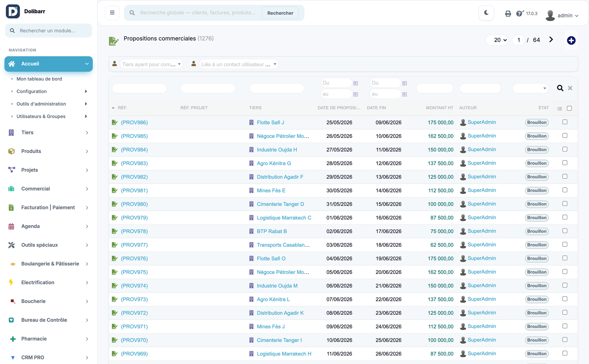Click the Projets icon in sidebar
This screenshot has width=589, height=364.
[12, 170]
